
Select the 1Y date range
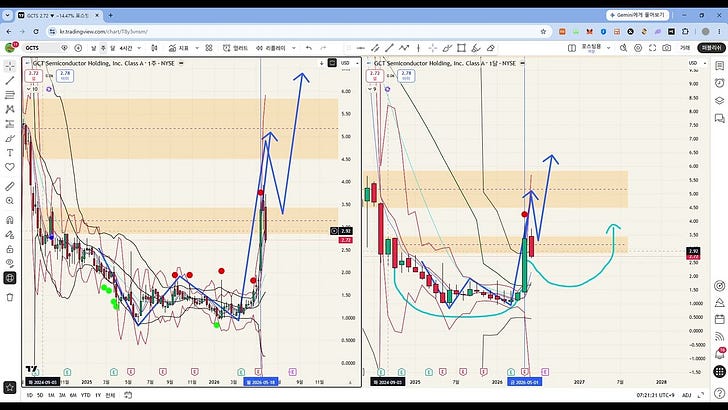pos(98,395)
